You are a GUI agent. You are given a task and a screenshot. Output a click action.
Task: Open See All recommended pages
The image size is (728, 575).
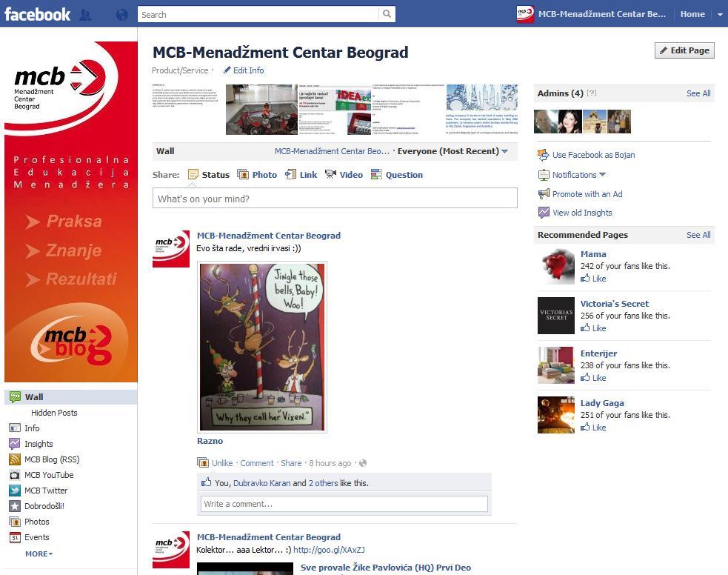click(x=698, y=235)
